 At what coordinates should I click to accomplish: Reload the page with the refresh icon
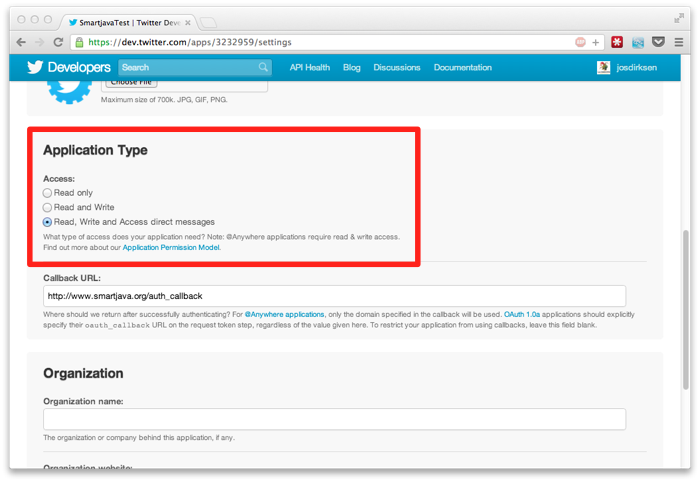pos(58,42)
